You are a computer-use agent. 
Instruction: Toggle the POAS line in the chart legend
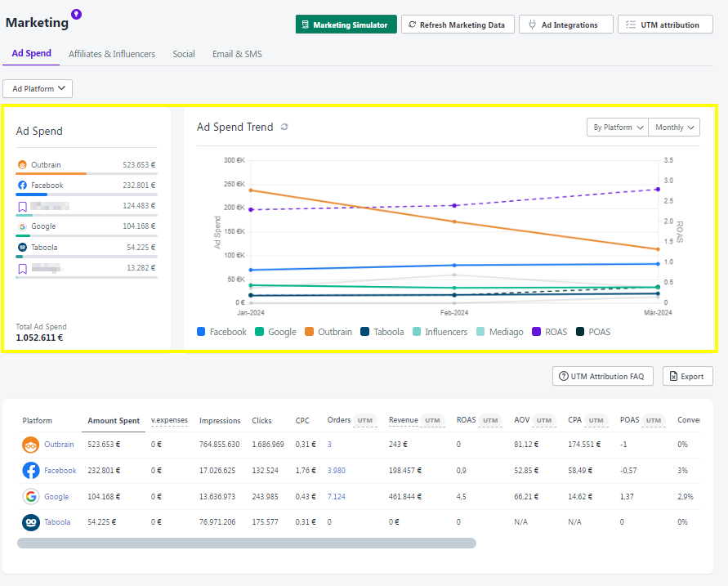point(593,332)
